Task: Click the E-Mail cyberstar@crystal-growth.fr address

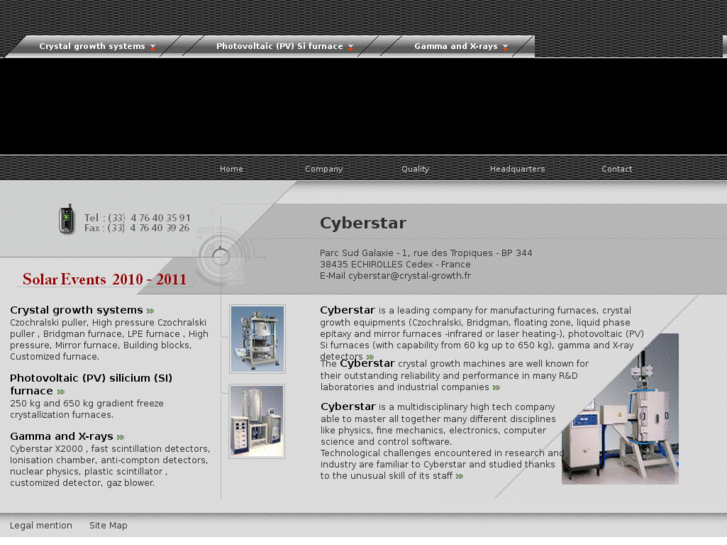Action: pyautogui.click(x=395, y=276)
